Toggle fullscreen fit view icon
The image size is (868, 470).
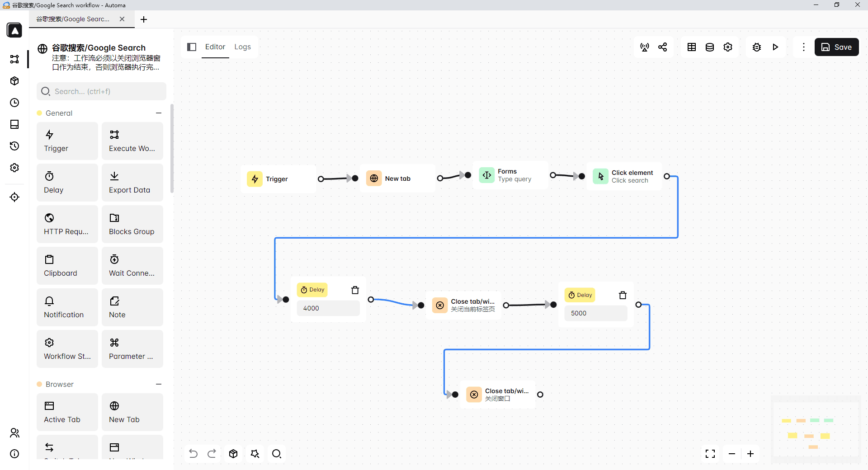[710, 454]
